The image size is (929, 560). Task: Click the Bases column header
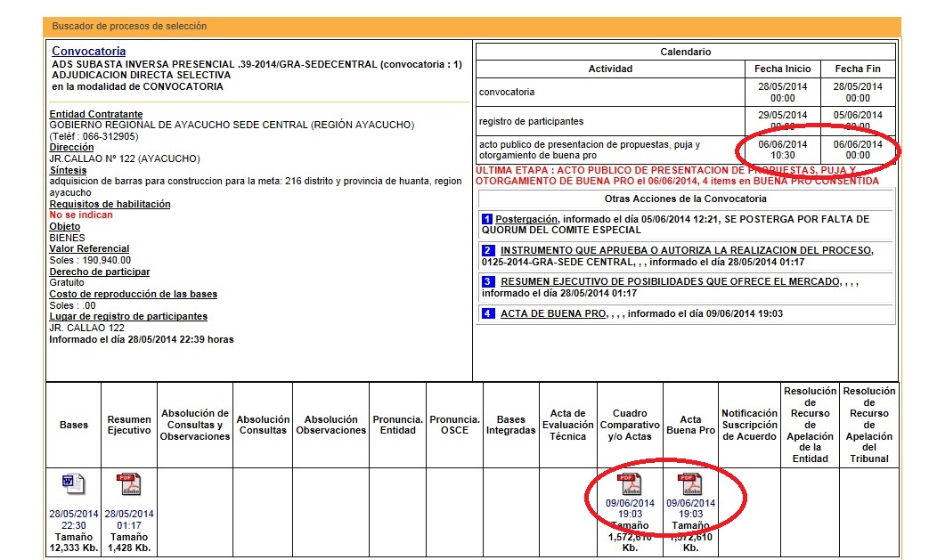(73, 425)
